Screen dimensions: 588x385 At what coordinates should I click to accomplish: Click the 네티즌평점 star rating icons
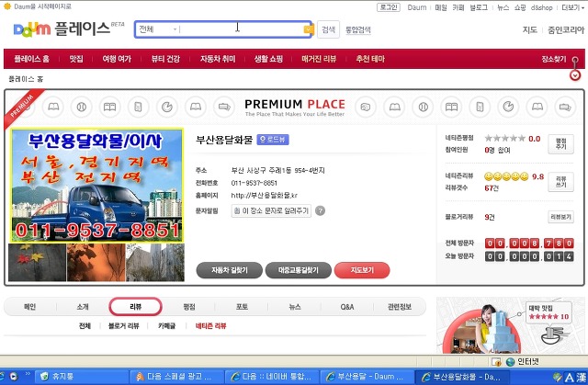tap(504, 139)
